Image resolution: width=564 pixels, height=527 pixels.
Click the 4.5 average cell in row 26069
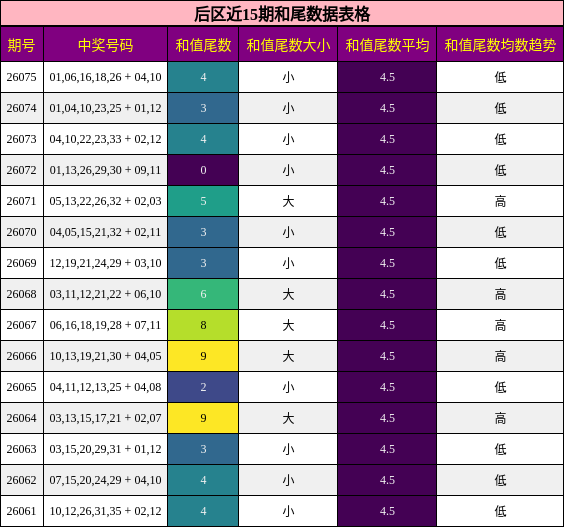click(387, 263)
